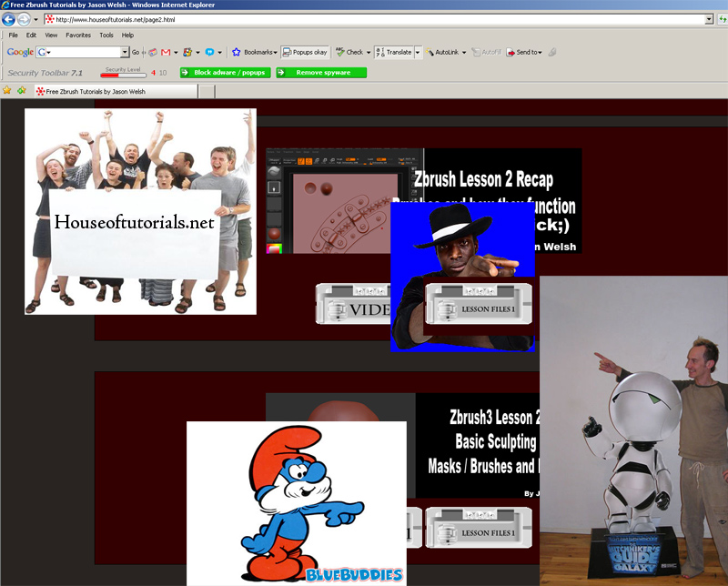Open the Help menu
The width and height of the screenshot is (728, 586).
coord(127,35)
